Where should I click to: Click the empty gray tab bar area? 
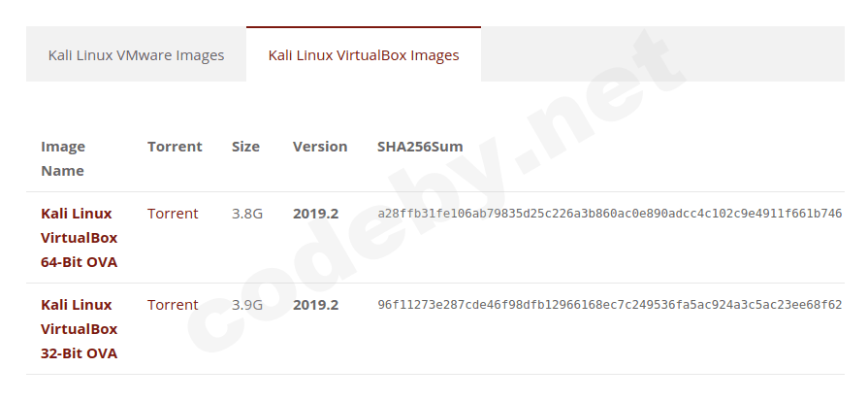pos(659,55)
